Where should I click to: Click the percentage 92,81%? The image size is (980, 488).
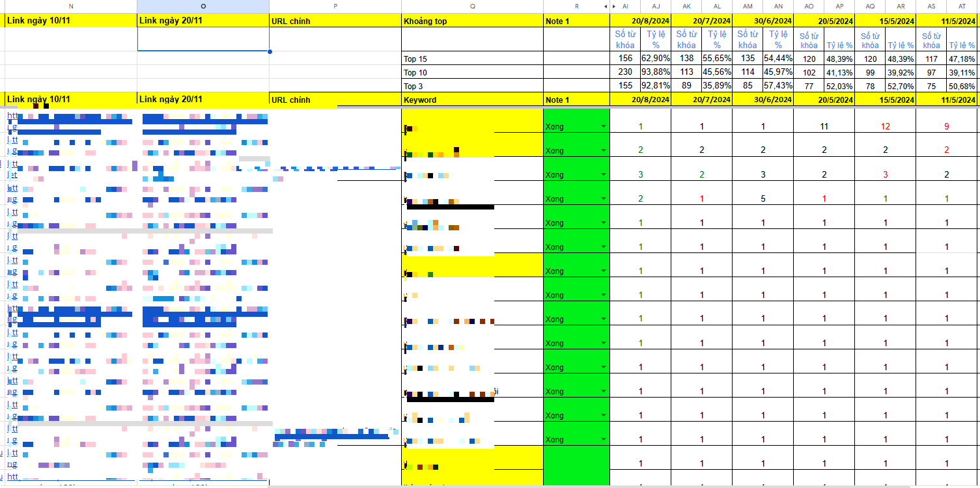pyautogui.click(x=656, y=86)
